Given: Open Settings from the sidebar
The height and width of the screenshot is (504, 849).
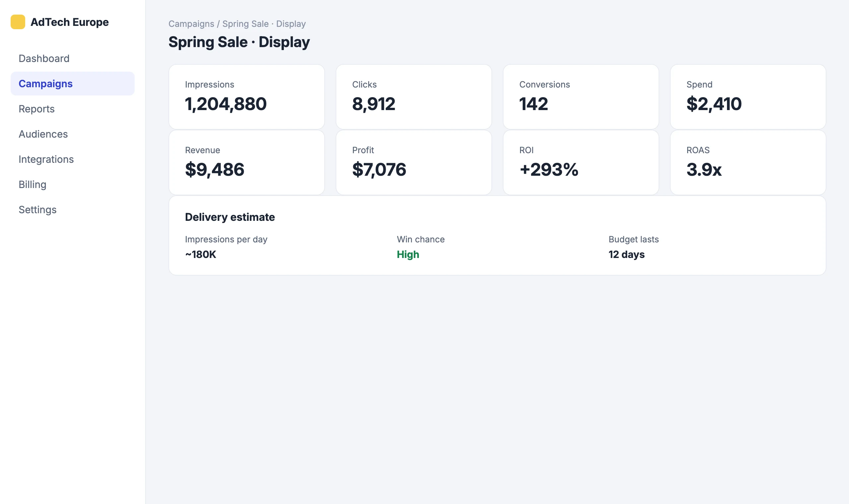Looking at the screenshot, I should point(73,210).
